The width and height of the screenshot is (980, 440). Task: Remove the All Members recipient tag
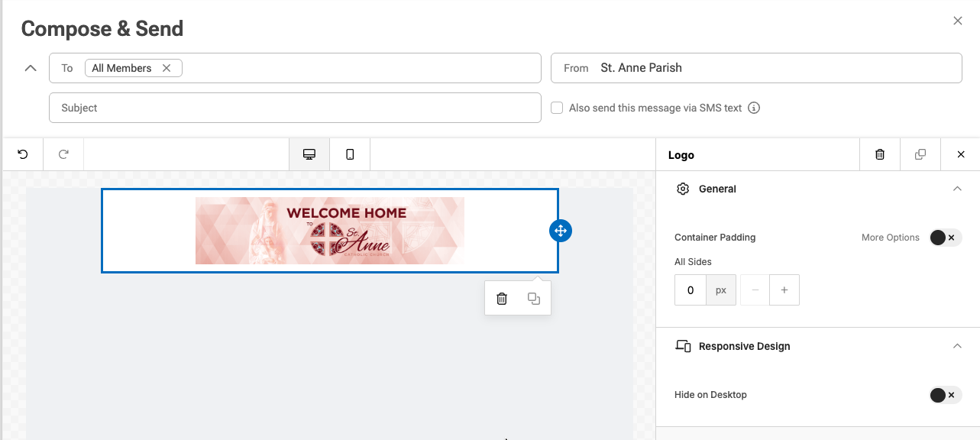coord(167,68)
